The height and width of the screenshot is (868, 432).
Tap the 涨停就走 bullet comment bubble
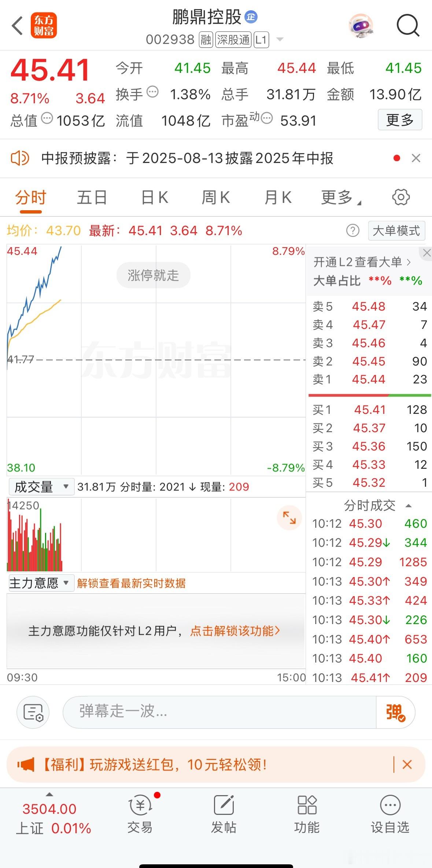tap(153, 275)
